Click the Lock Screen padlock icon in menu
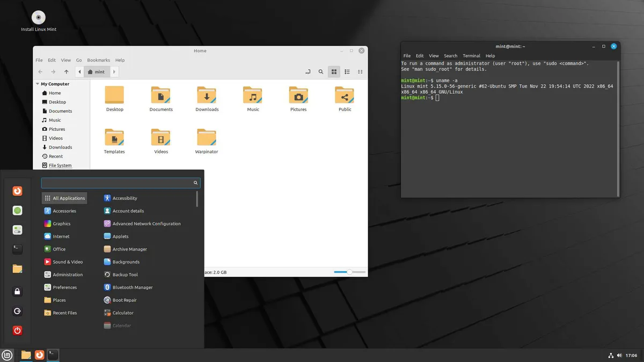This screenshot has width=644, height=362. click(17, 292)
